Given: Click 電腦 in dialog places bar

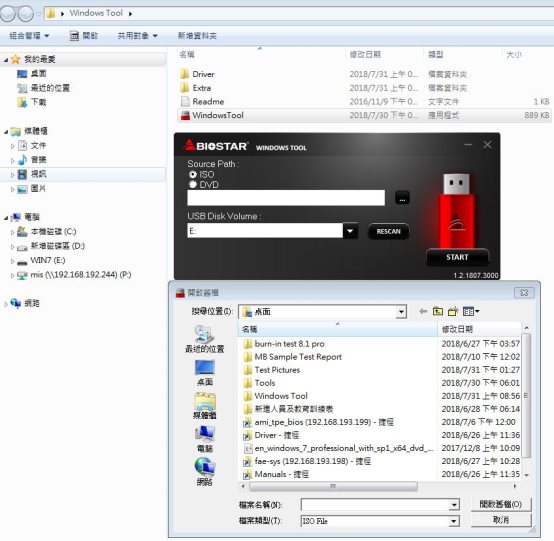Looking at the screenshot, I should pyautogui.click(x=205, y=439).
